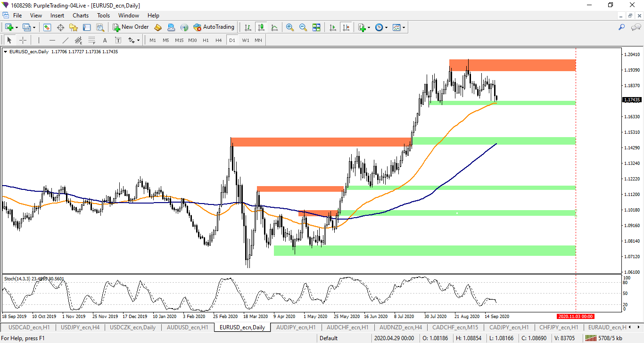Open the Charts menu
The height and width of the screenshot is (343, 644).
tap(81, 16)
